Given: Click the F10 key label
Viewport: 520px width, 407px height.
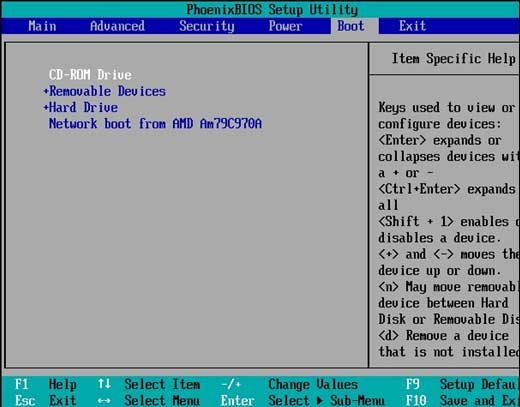Looking at the screenshot, I should point(416,400).
